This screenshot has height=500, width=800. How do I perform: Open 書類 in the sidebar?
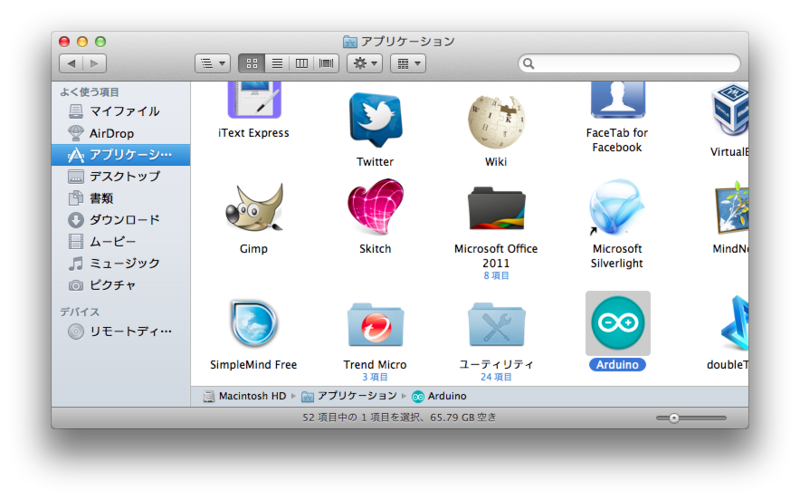tap(121, 198)
